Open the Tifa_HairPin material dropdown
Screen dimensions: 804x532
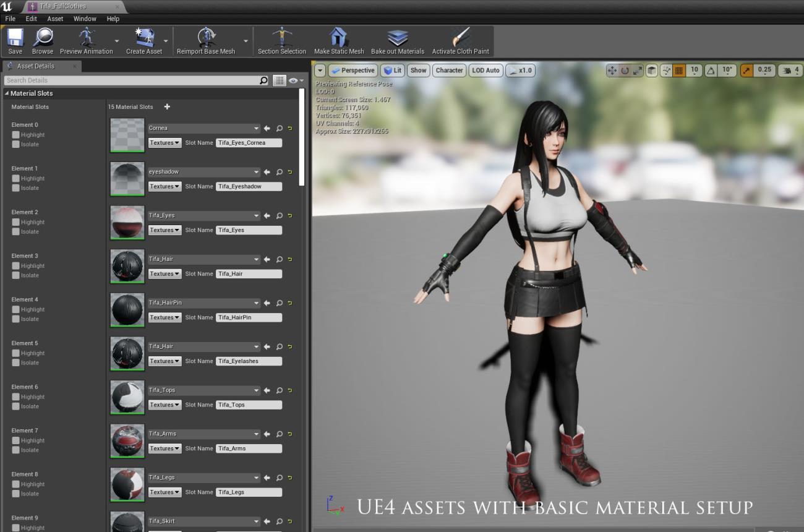tap(204, 303)
